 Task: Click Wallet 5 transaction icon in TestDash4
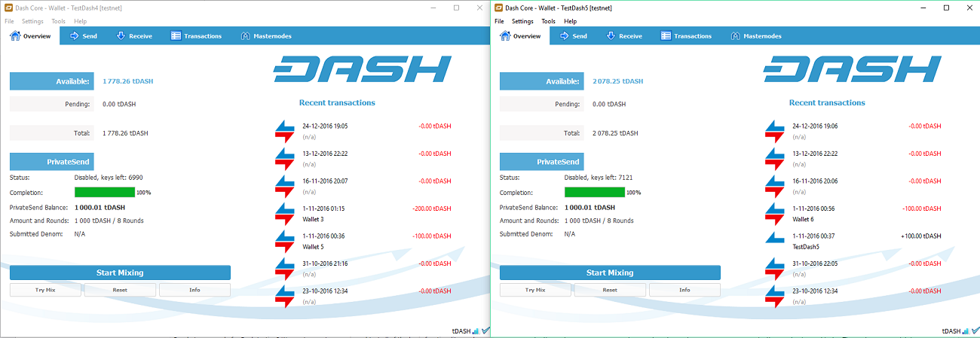[x=284, y=242]
